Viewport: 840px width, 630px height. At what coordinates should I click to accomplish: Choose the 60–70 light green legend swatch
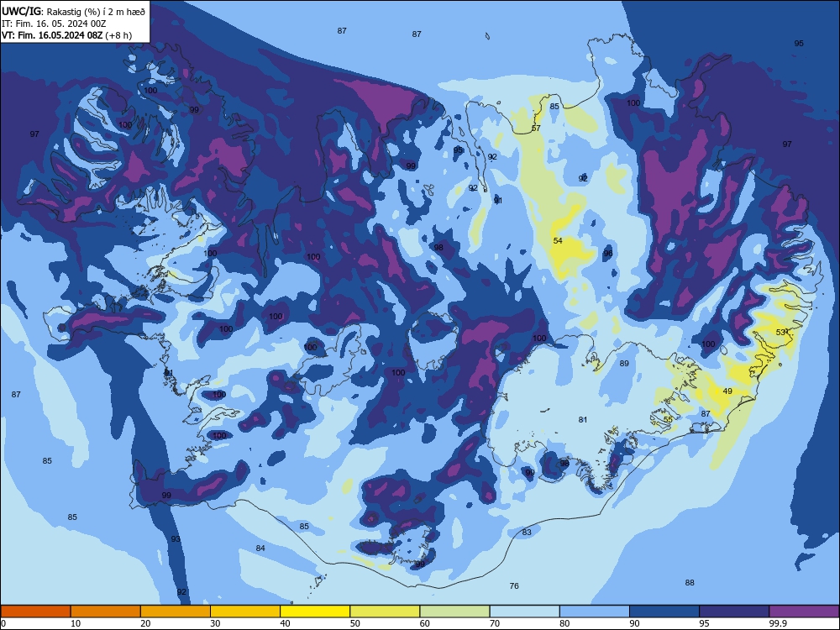click(454, 612)
